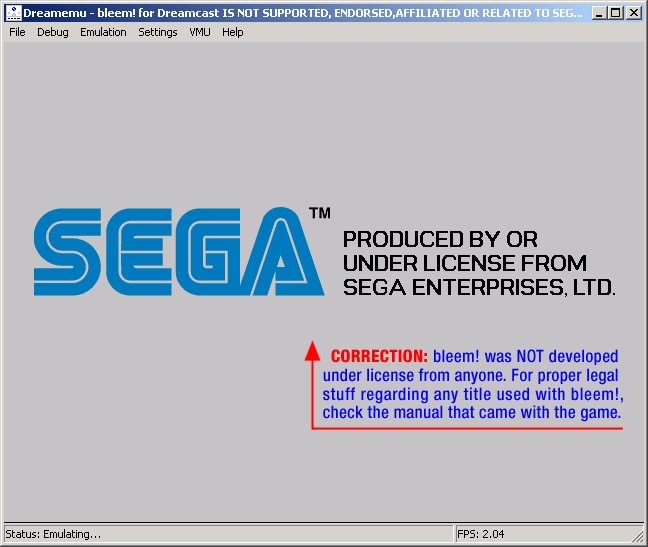Click the Dreamemu title bar app icon

click(13, 13)
